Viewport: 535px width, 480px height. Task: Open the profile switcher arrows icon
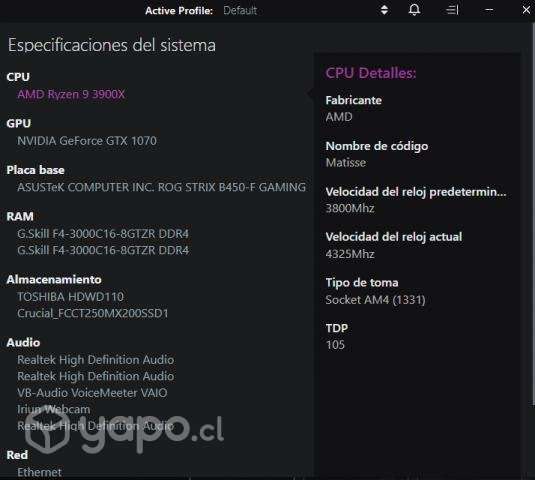pyautogui.click(x=384, y=10)
